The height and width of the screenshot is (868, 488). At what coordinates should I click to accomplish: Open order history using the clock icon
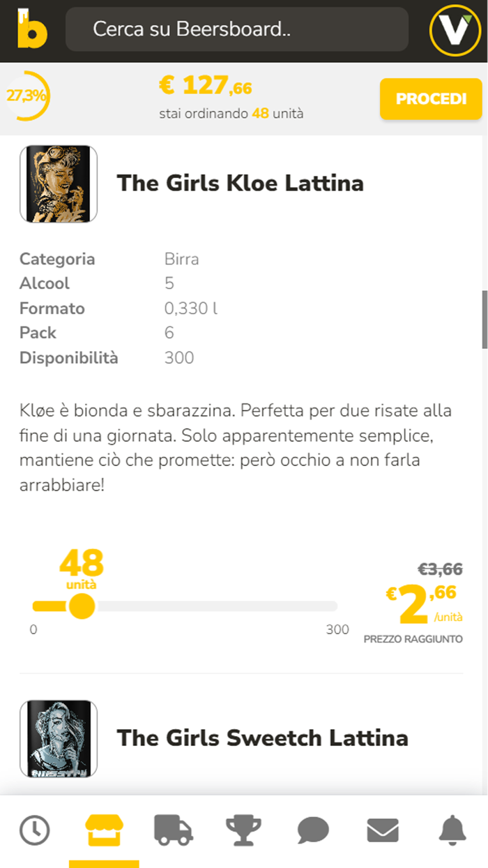coord(35,830)
